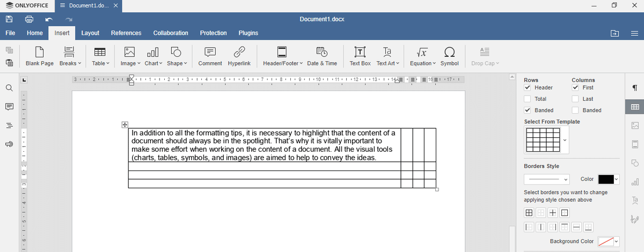Open the Symbol insertion tool
644x252 pixels.
450,56
